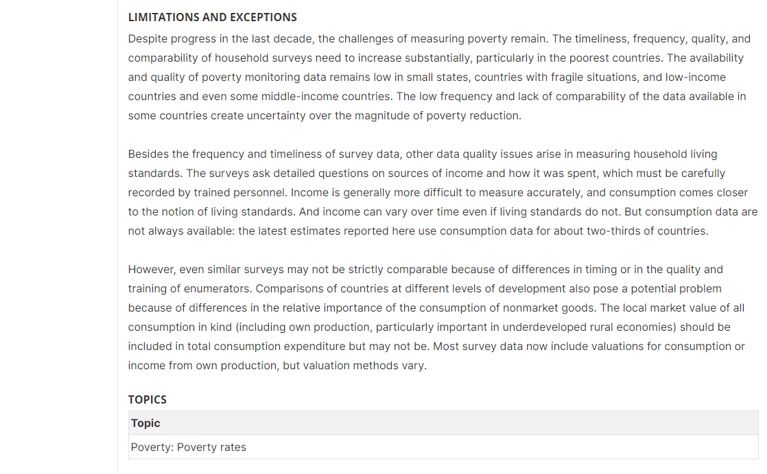767x474 pixels.
Task: Click the LIMITATIONS AND EXCEPTIONS heading
Action: tap(212, 17)
